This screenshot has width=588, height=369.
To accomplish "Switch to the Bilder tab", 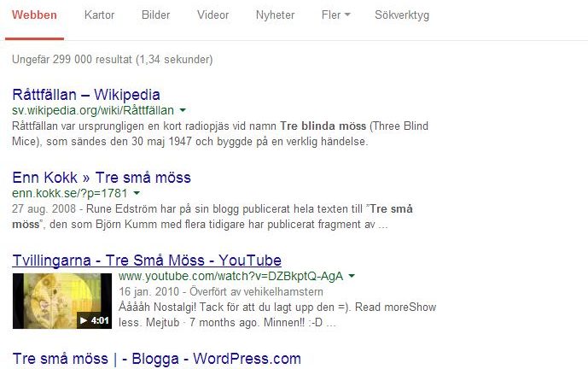I will coord(155,15).
